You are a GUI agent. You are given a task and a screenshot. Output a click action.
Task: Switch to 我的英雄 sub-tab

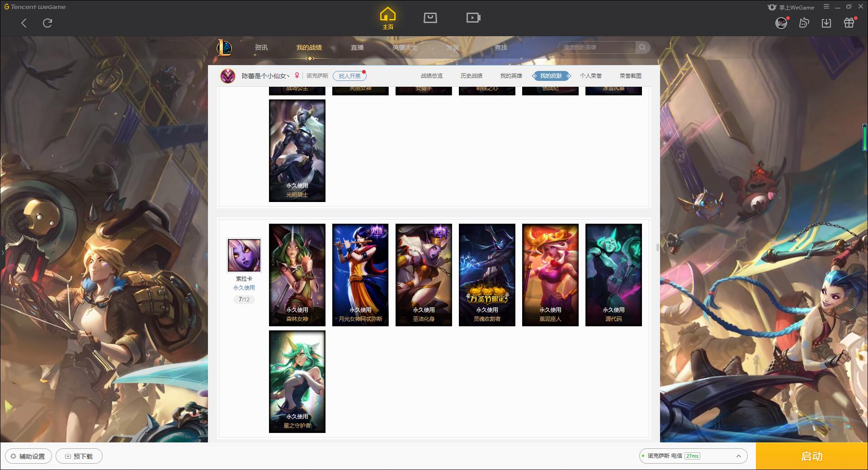tap(511, 76)
